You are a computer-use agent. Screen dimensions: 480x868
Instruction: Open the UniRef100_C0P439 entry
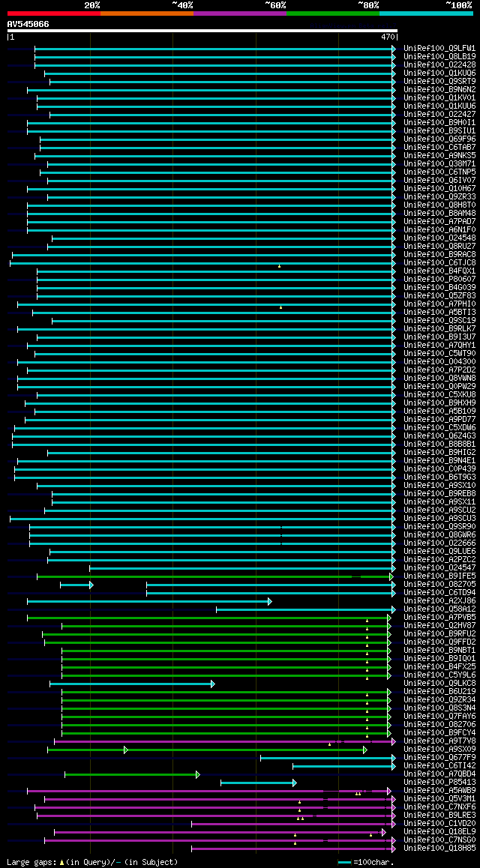(439, 468)
